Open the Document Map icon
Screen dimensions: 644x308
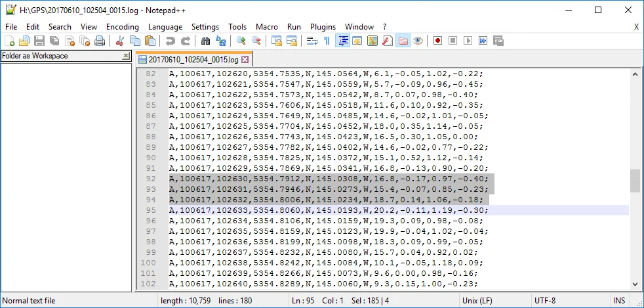(372, 41)
